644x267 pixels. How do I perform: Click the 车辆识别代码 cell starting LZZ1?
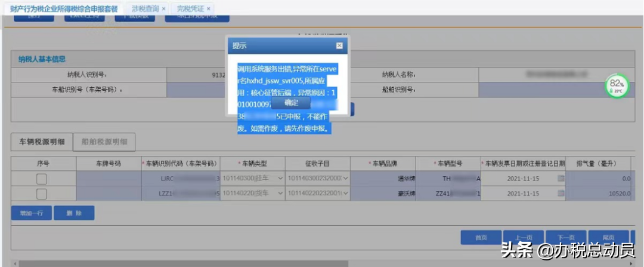(181, 193)
